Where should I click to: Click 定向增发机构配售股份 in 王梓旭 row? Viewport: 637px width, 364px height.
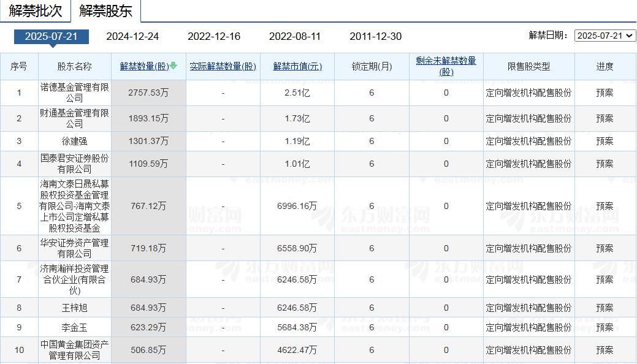(529, 308)
